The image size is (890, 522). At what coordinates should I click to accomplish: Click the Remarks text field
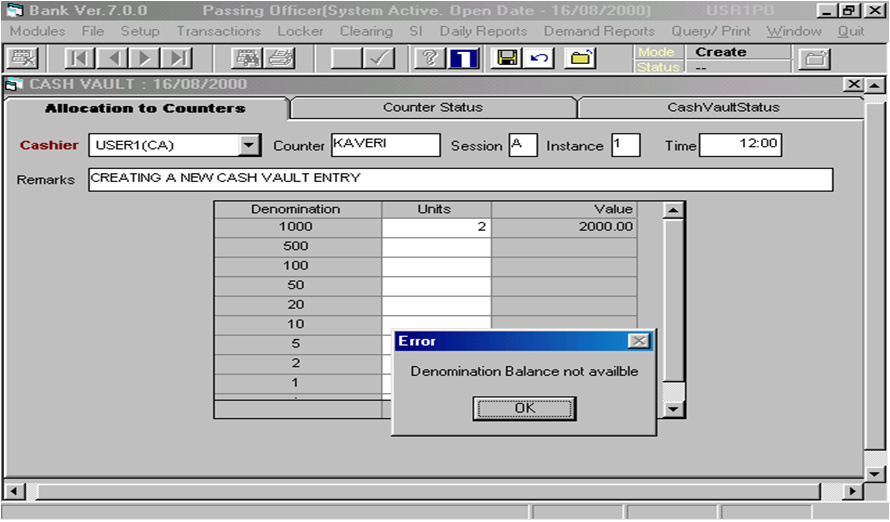(x=460, y=179)
